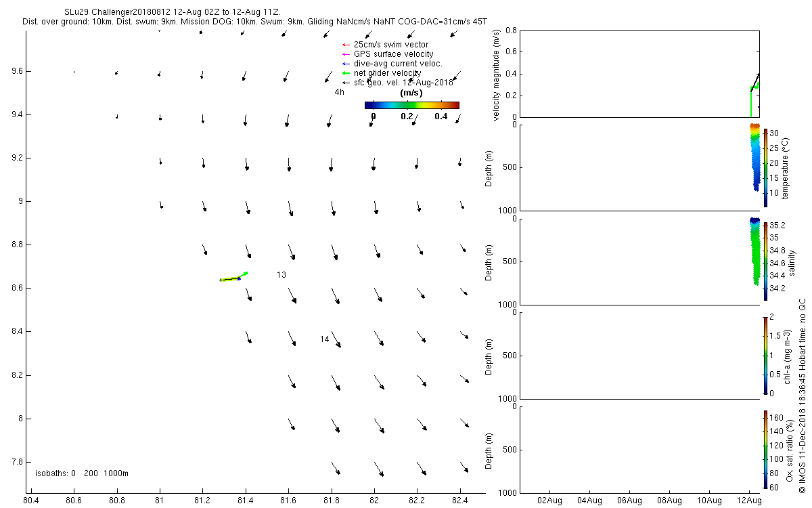Click the '10Aug' date tick

pyautogui.click(x=709, y=500)
